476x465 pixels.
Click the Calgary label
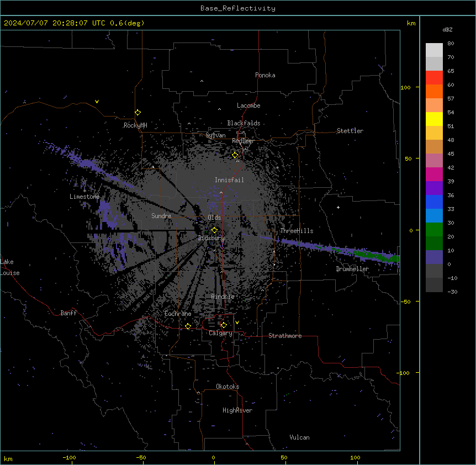[220, 333]
